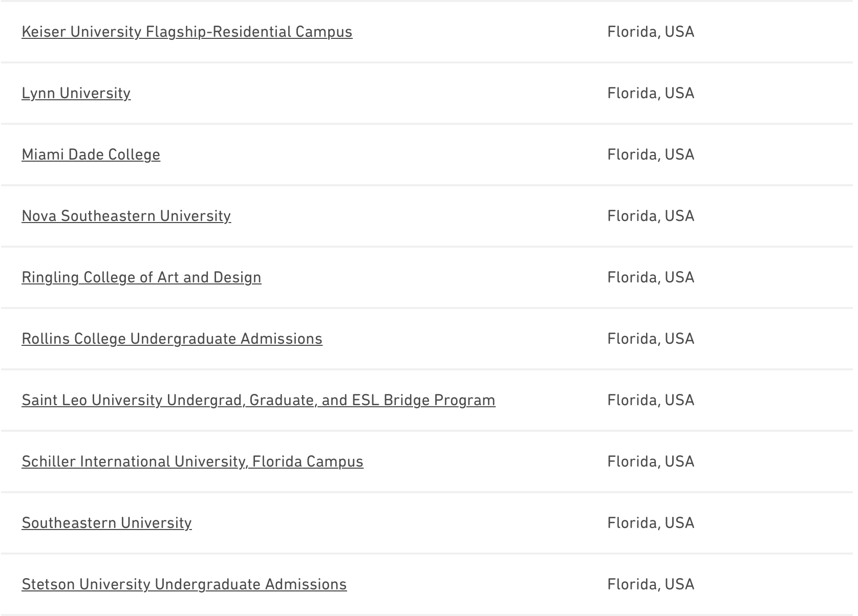Visit the Miami Dade College page

click(91, 155)
